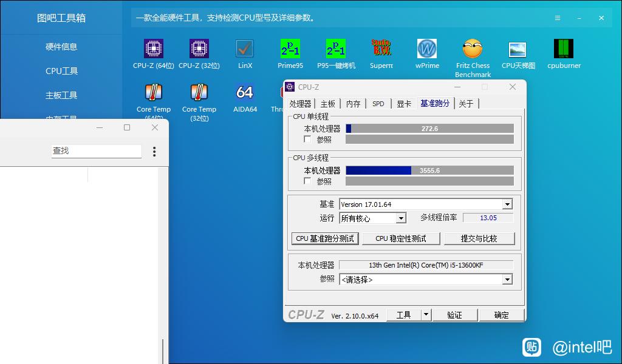The height and width of the screenshot is (364, 622).
Task: Open the Superπ benchmark icon
Action: 381,49
